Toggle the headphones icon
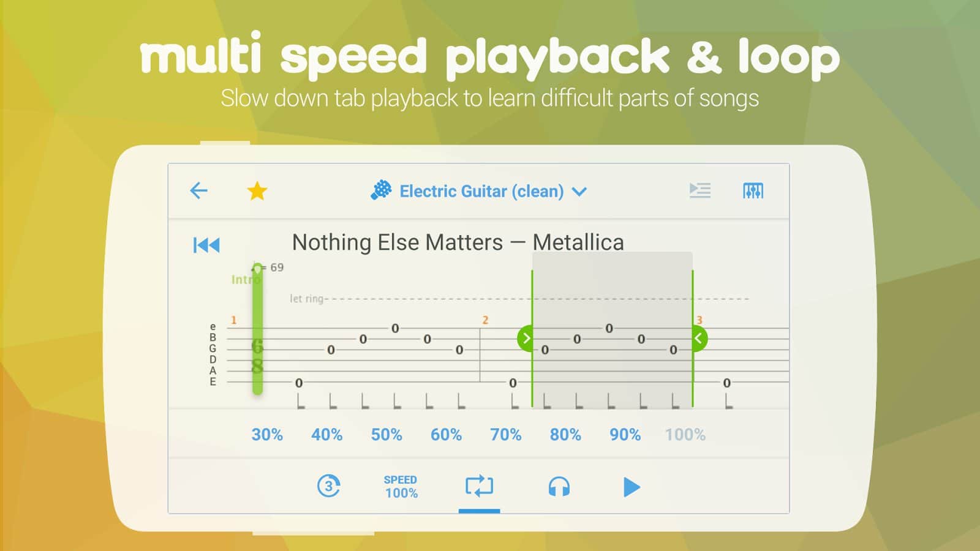The image size is (980, 551). pos(559,487)
